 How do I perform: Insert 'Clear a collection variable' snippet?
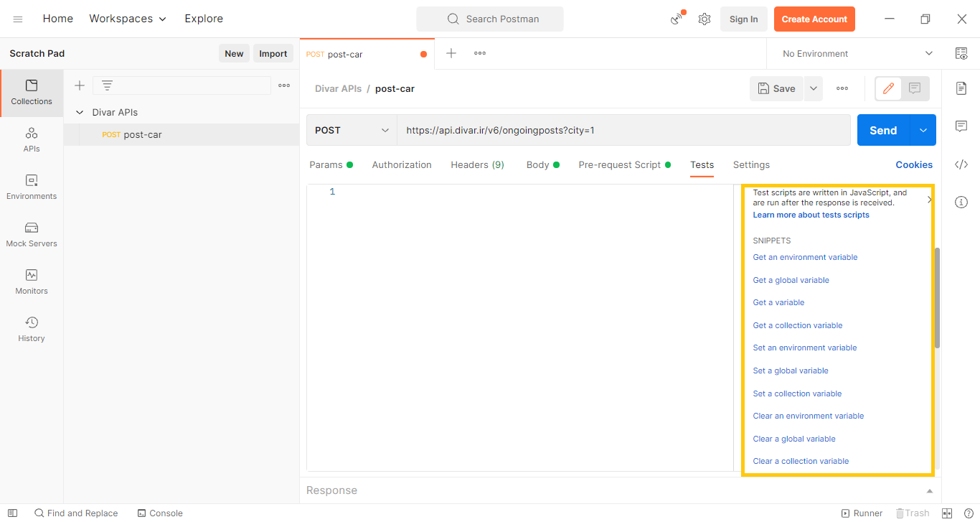[x=801, y=461]
